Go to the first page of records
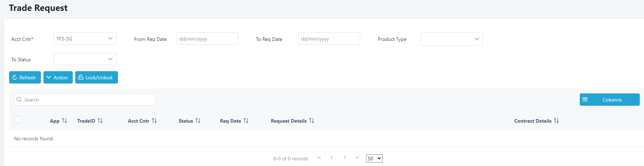 pos(319,158)
